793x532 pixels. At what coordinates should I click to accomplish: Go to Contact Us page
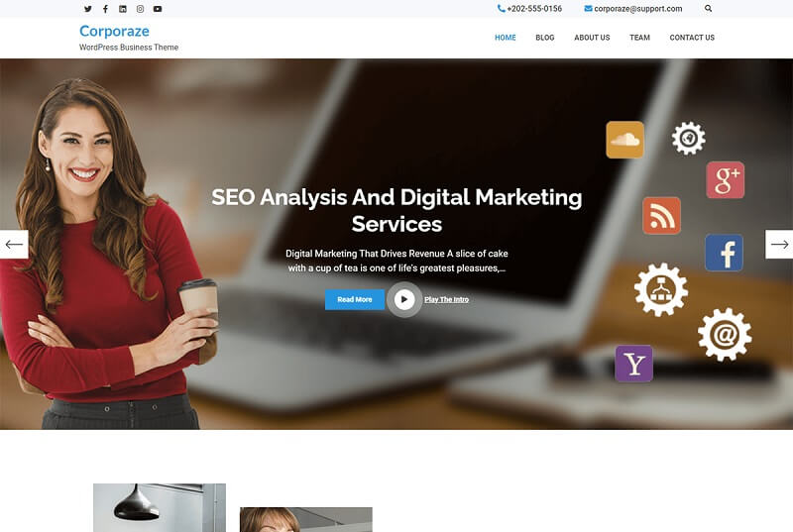[x=692, y=38]
